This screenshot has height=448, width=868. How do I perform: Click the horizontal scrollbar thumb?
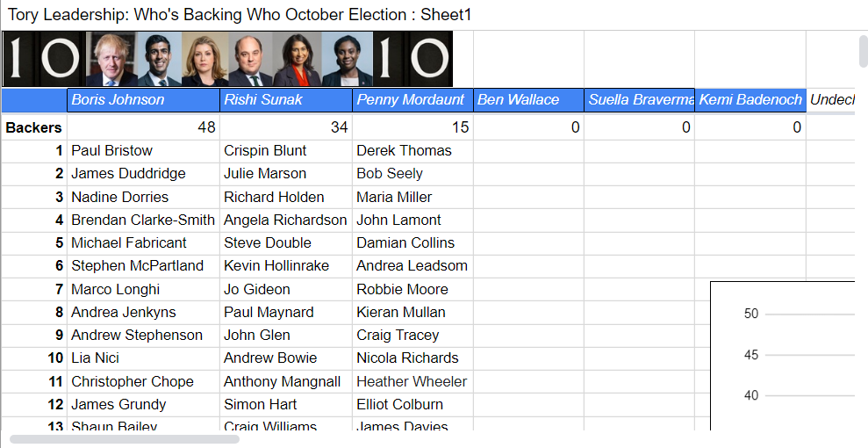124,438
